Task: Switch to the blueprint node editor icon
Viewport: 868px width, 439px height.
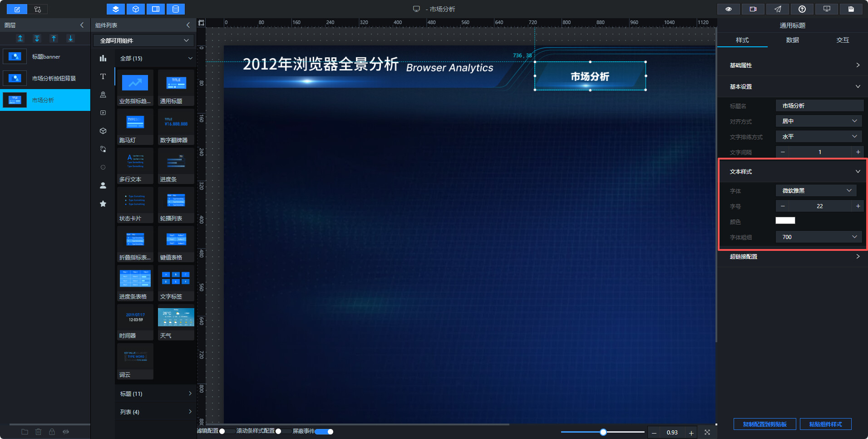Action: coord(38,9)
